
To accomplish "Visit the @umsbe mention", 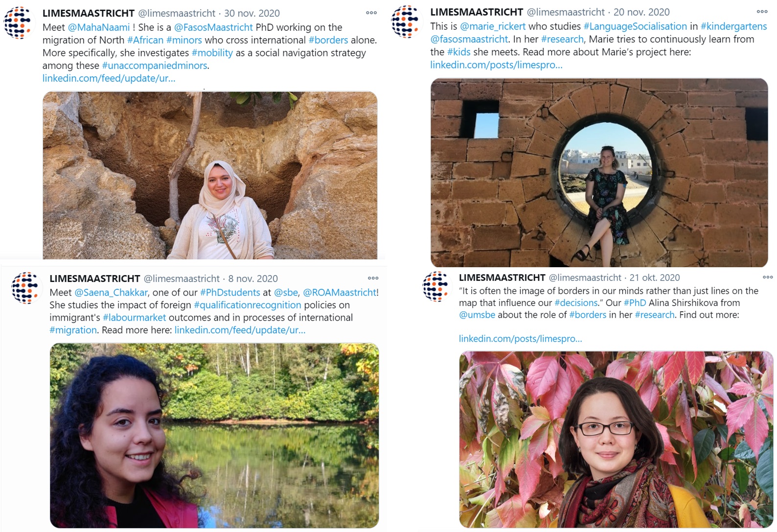I will pos(477,315).
